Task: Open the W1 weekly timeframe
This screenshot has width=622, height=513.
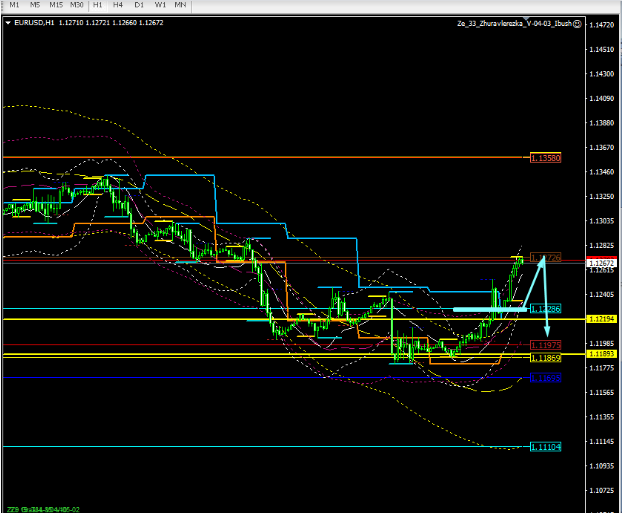Action: pos(159,5)
